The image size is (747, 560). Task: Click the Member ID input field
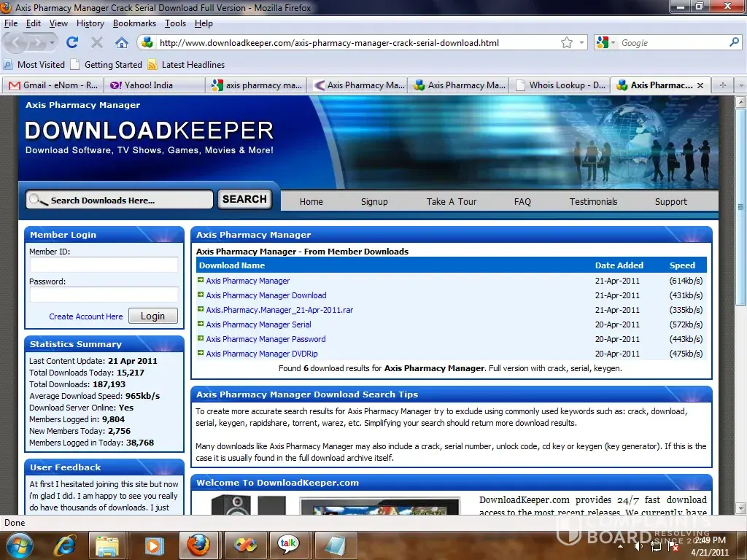coord(104,265)
